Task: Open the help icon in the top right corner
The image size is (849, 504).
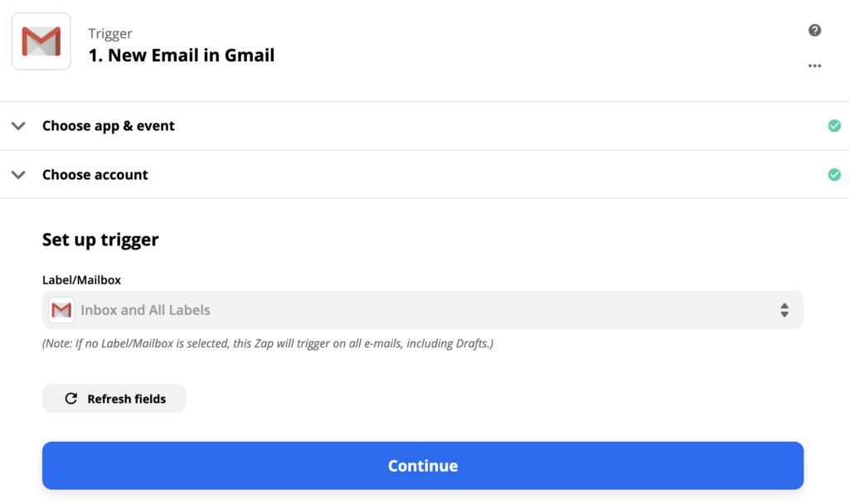Action: pos(814,30)
